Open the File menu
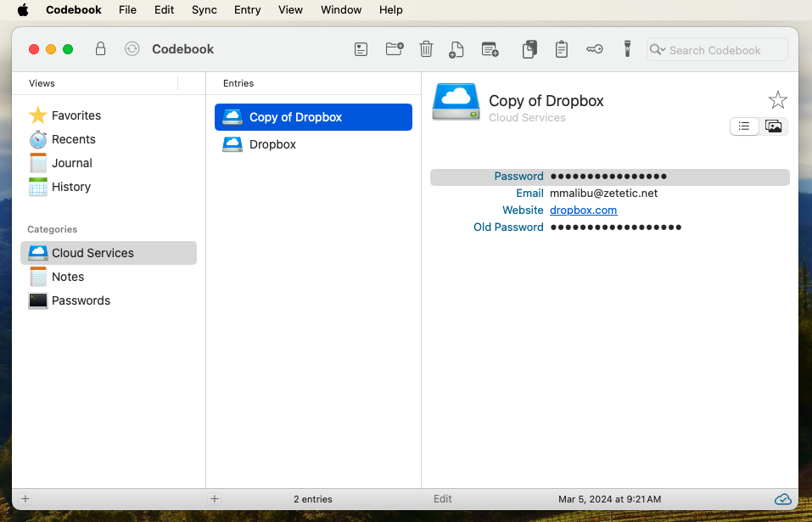This screenshot has width=812, height=522. (127, 10)
